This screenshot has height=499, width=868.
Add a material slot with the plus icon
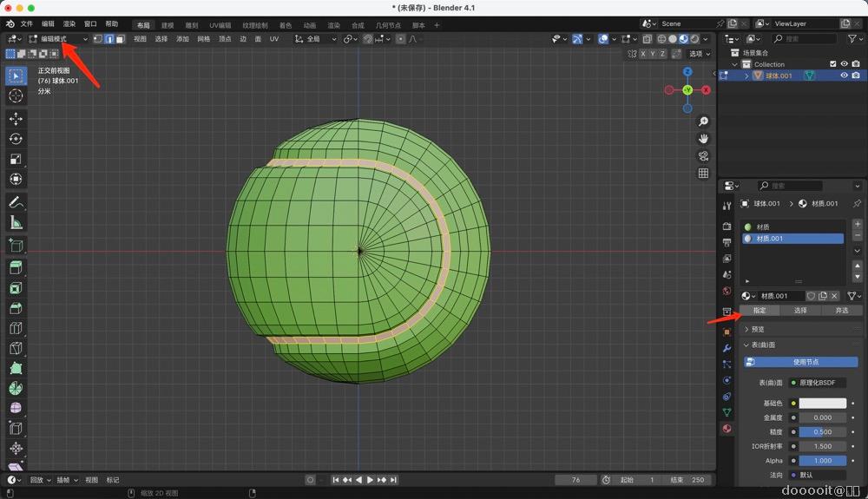(858, 224)
